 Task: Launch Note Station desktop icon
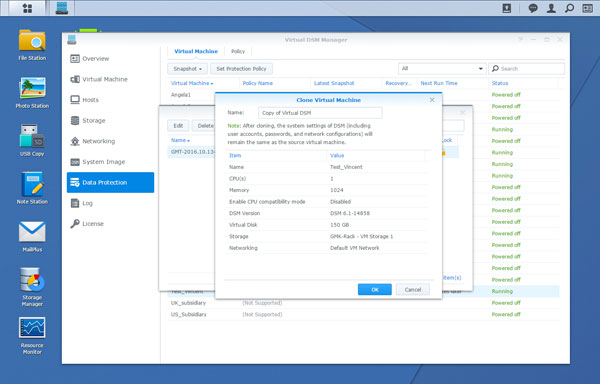(32, 188)
